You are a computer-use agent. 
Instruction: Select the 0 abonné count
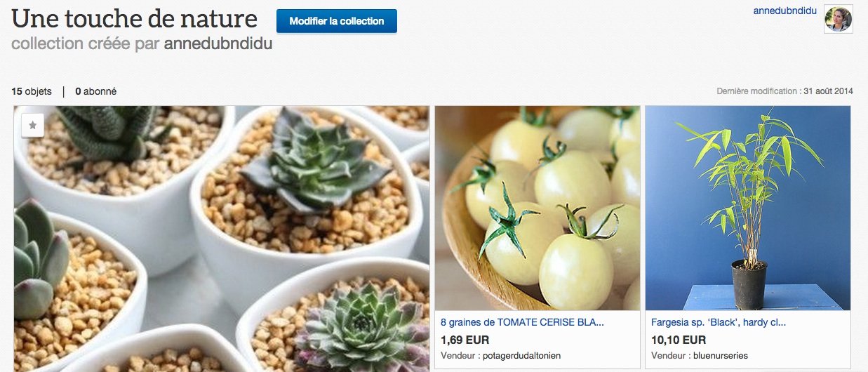click(x=96, y=91)
